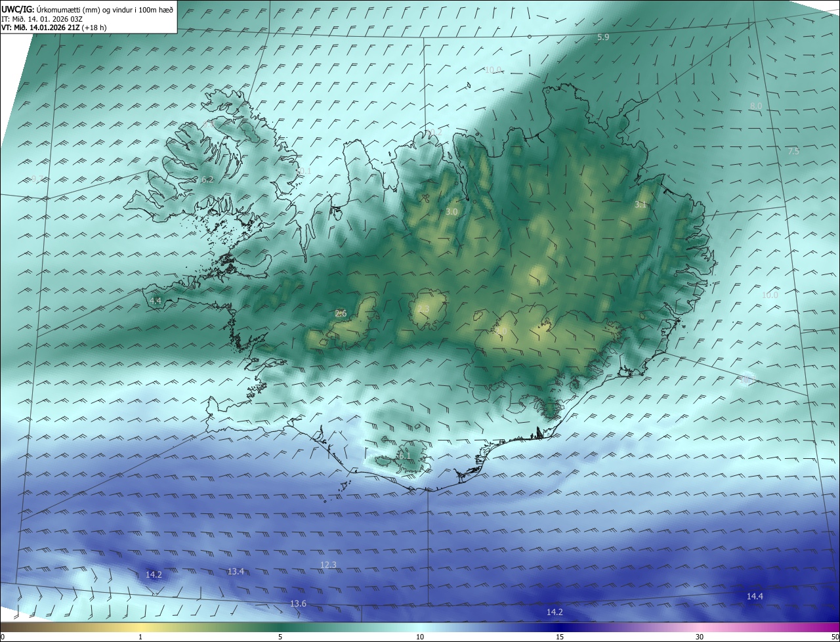Click the 12.3 value label on the map

click(328, 565)
